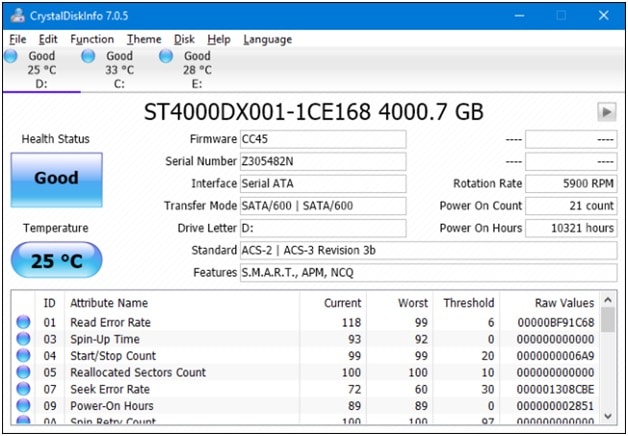Open the File menu

point(18,39)
